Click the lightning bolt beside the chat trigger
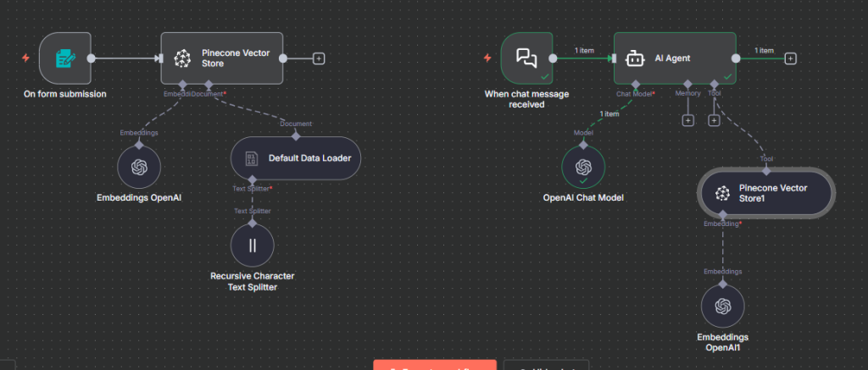This screenshot has width=868, height=370. click(x=487, y=58)
